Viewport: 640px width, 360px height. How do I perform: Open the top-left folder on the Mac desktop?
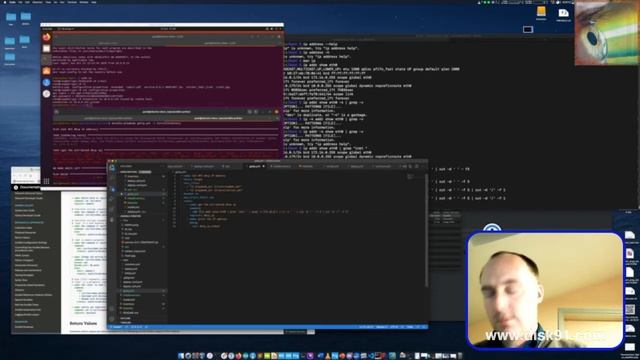pos(11,18)
